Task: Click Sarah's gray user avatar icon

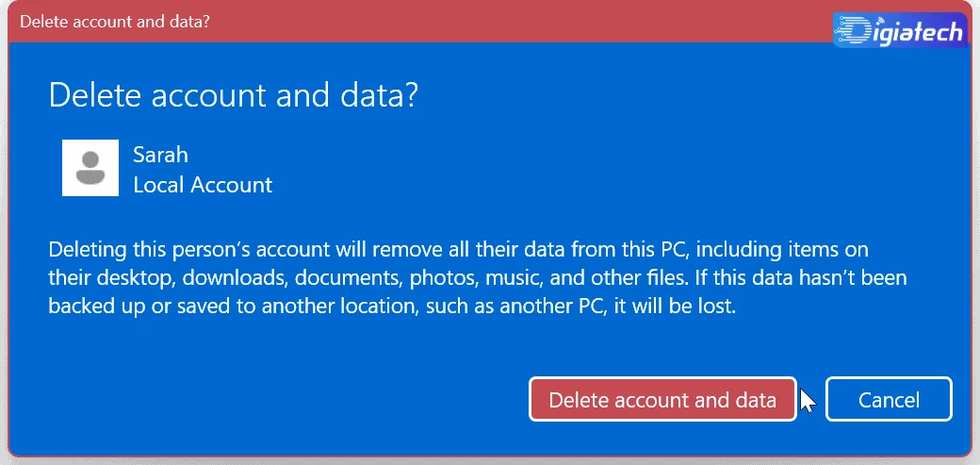Action: point(90,168)
